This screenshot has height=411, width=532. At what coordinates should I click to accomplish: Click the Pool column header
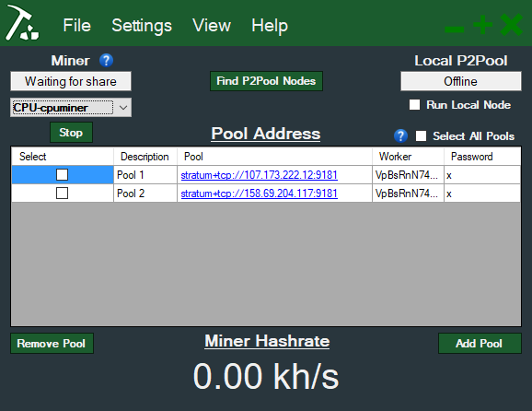pyautogui.click(x=274, y=157)
